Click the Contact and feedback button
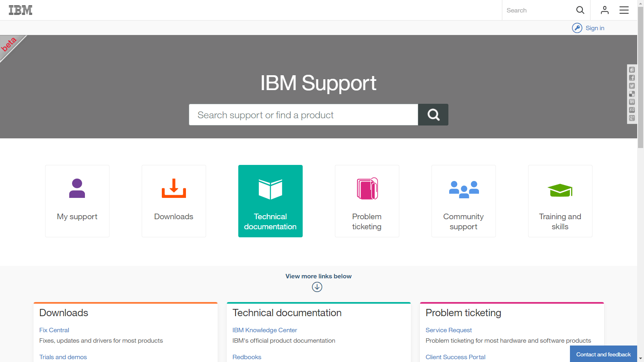This screenshot has width=644, height=362. (603, 354)
